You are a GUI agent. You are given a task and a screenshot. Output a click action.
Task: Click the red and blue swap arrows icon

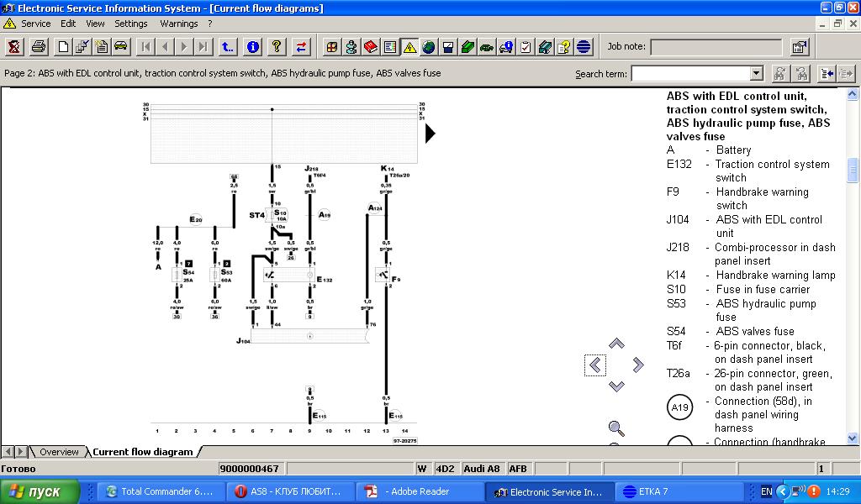click(301, 47)
